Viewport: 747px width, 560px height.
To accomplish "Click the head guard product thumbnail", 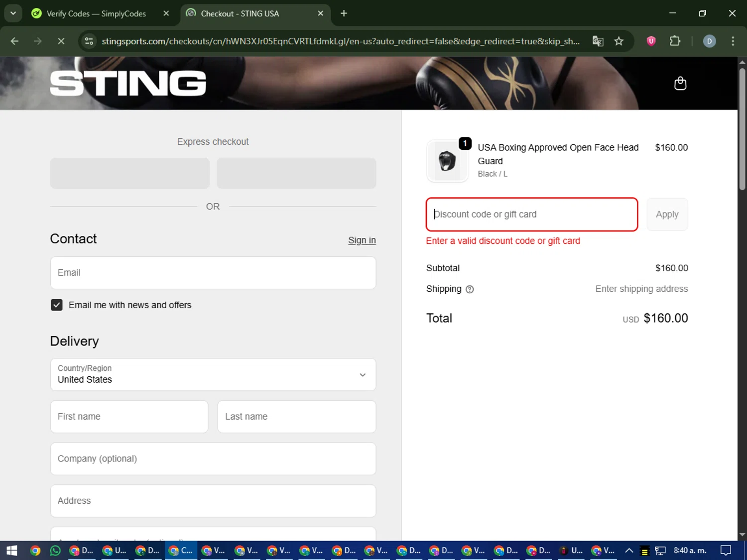I will pyautogui.click(x=447, y=161).
